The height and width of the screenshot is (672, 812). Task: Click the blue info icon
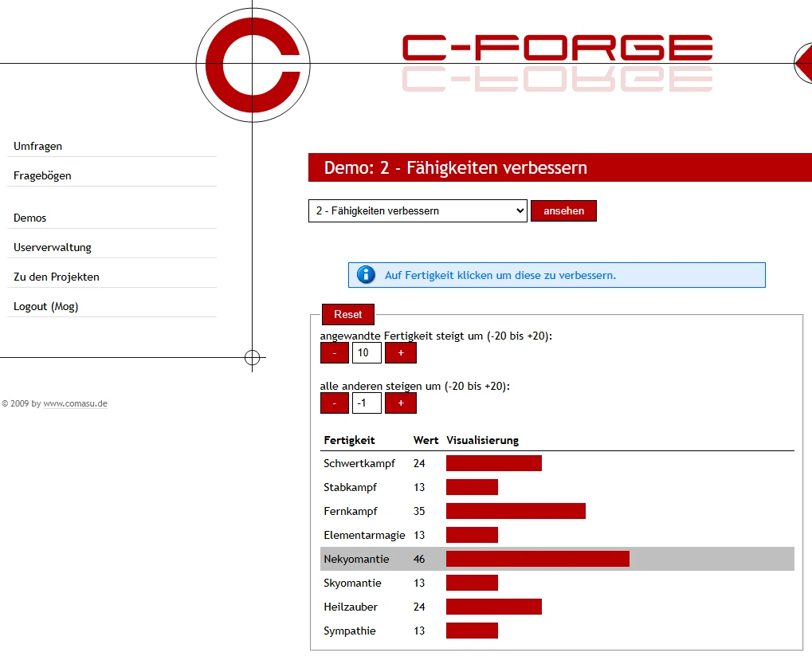[x=366, y=275]
